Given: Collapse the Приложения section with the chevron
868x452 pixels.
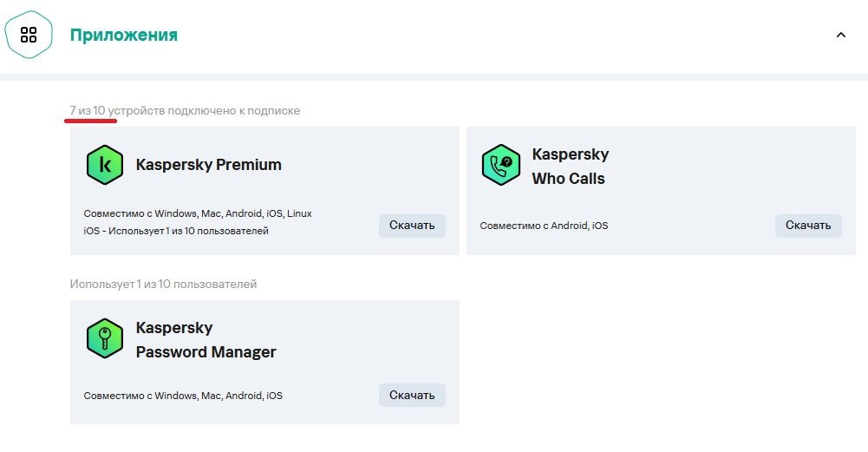Looking at the screenshot, I should coord(840,35).
